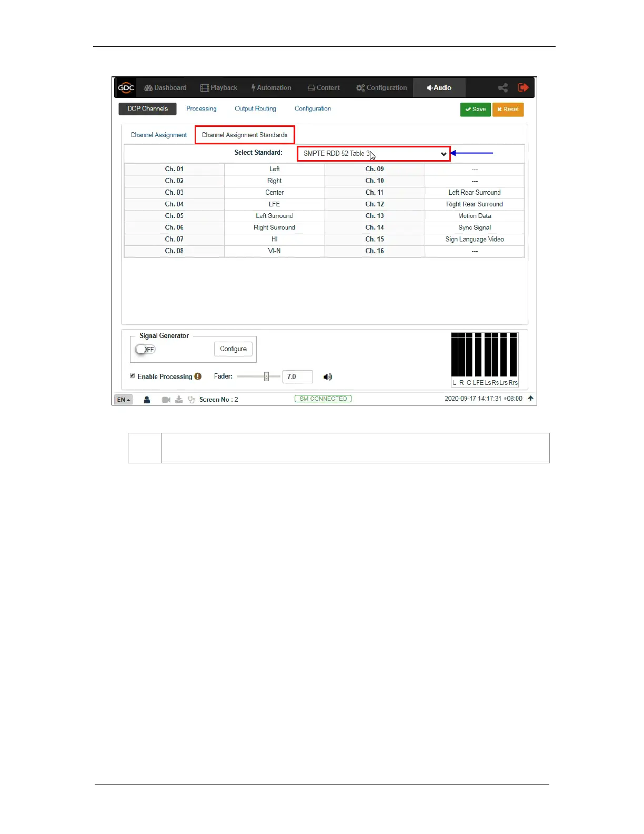
Task: Select Channel Assignment Standards tab
Action: pyautogui.click(x=245, y=135)
